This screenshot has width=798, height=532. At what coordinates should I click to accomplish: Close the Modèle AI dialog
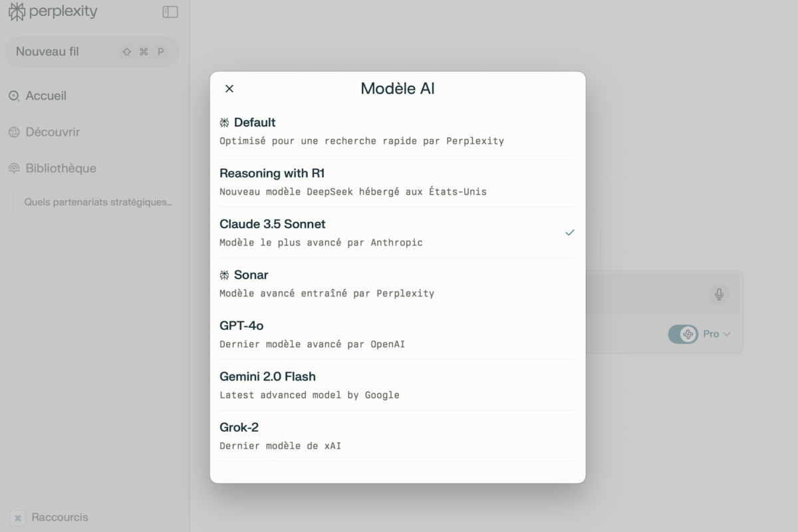click(x=229, y=88)
